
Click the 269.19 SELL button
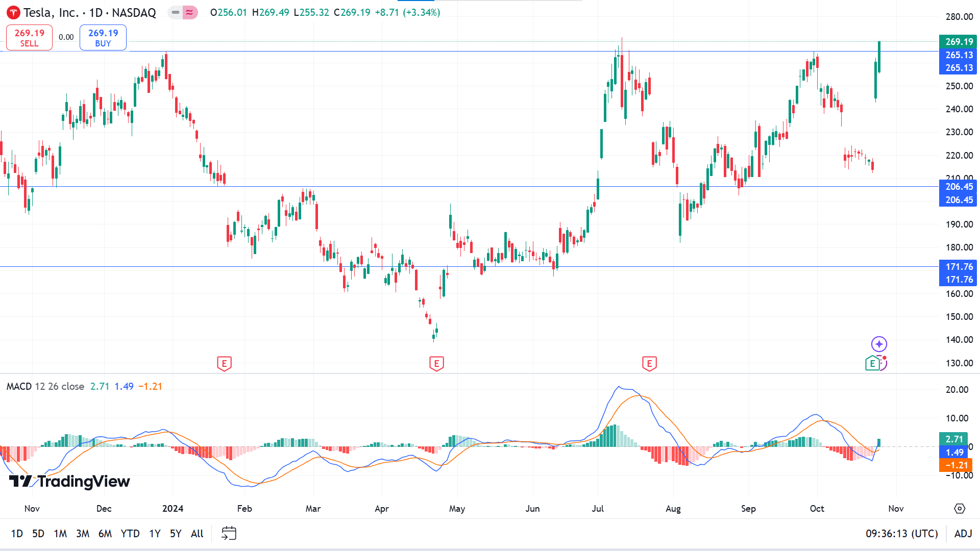(29, 37)
